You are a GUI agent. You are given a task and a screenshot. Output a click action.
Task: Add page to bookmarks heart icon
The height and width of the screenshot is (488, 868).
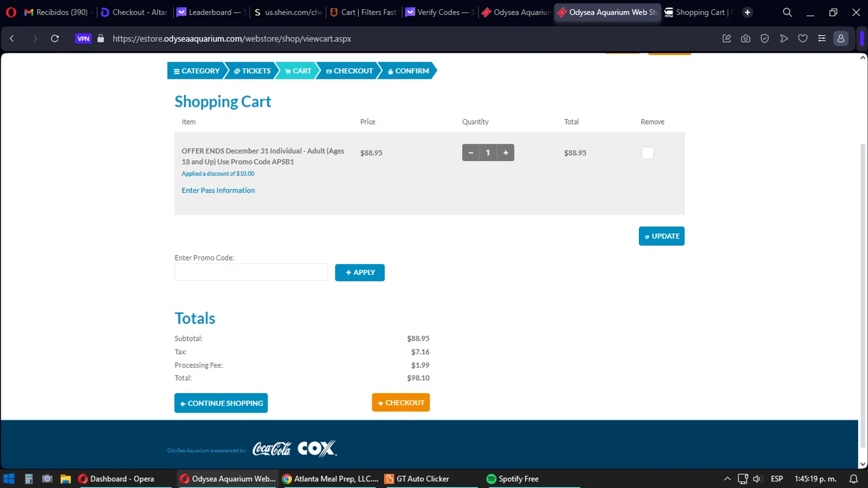[x=803, y=39]
